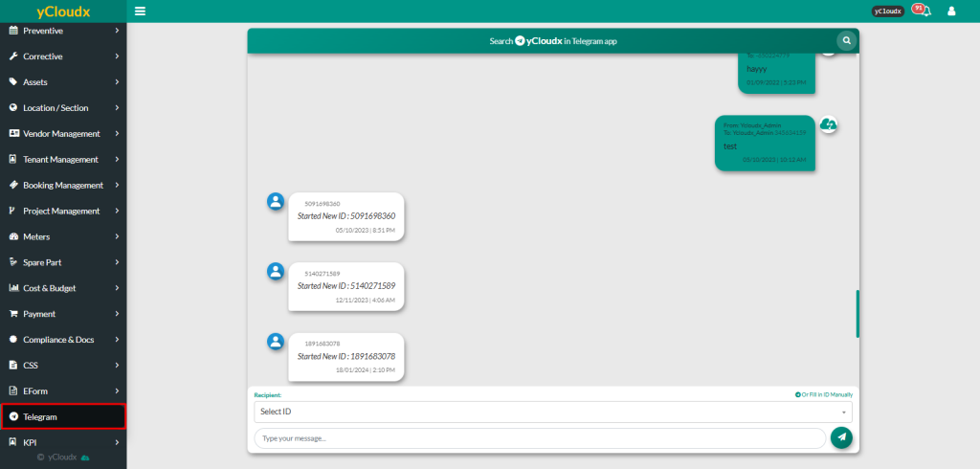
Task: Open the Telegram sidebar item
Action: [63, 417]
